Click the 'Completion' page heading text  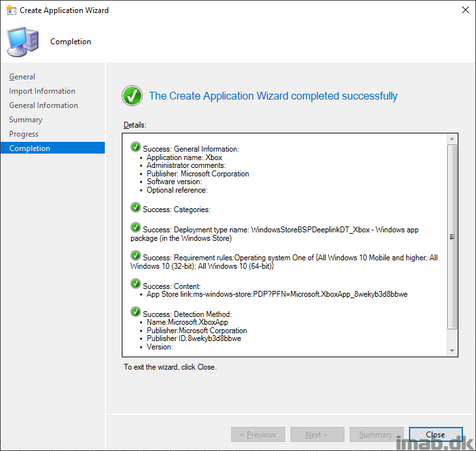70,42
